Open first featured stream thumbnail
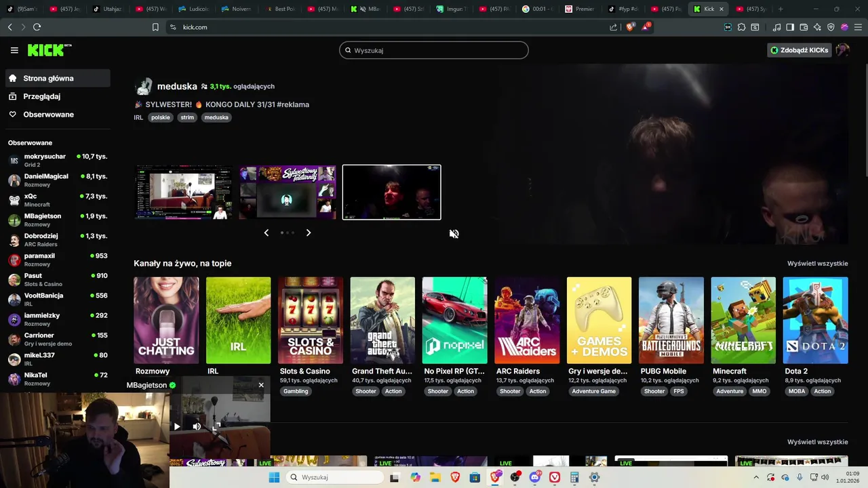Viewport: 868px width, 488px height. click(183, 192)
